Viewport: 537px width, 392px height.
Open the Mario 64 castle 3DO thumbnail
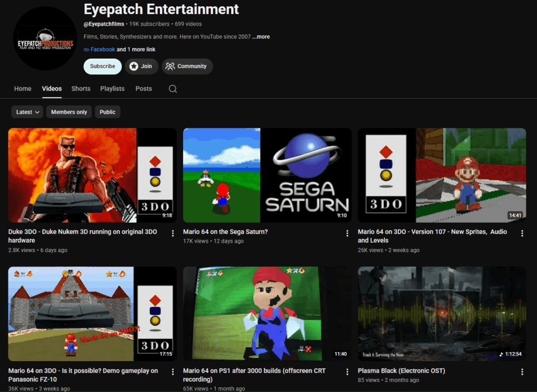click(92, 314)
